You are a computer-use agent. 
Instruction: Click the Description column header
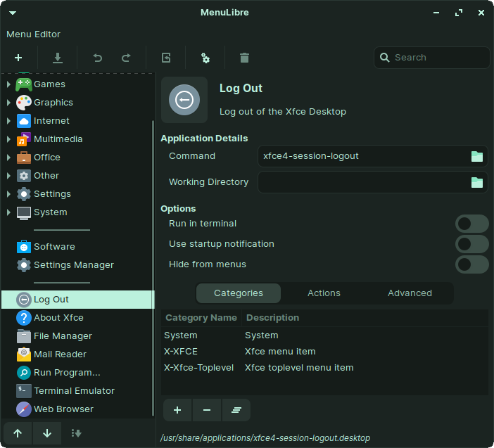point(365,318)
